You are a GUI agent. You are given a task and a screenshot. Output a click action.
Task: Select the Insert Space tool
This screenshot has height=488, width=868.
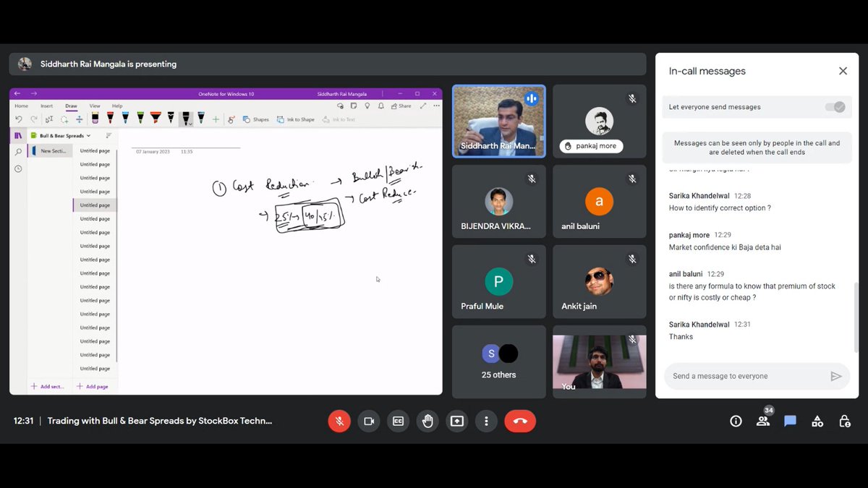(80, 119)
